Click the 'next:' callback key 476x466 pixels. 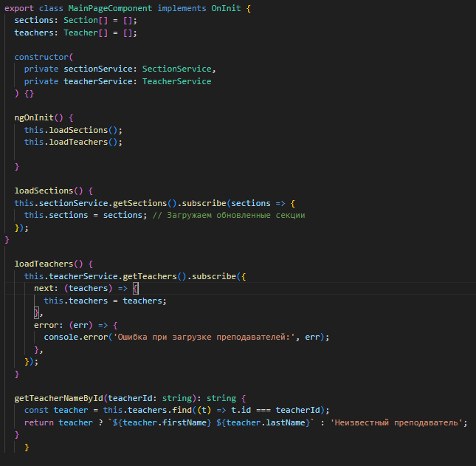pyautogui.click(x=46, y=288)
